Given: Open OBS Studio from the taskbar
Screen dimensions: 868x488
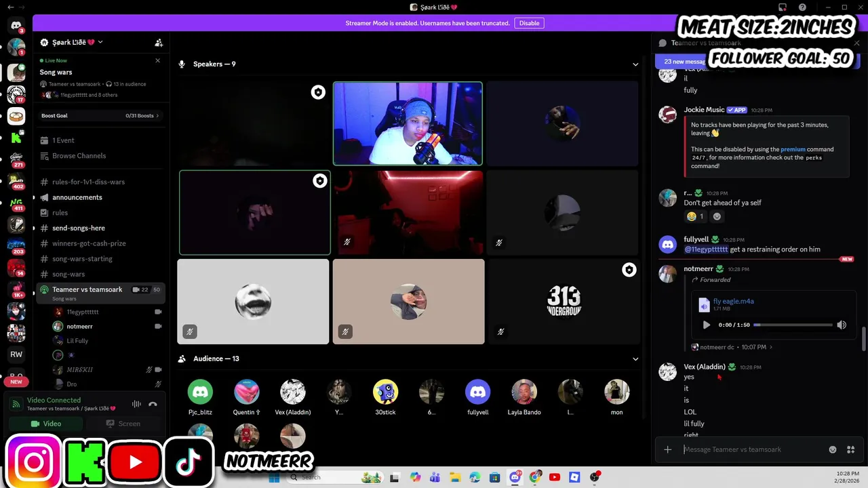Looking at the screenshot, I should tap(595, 477).
